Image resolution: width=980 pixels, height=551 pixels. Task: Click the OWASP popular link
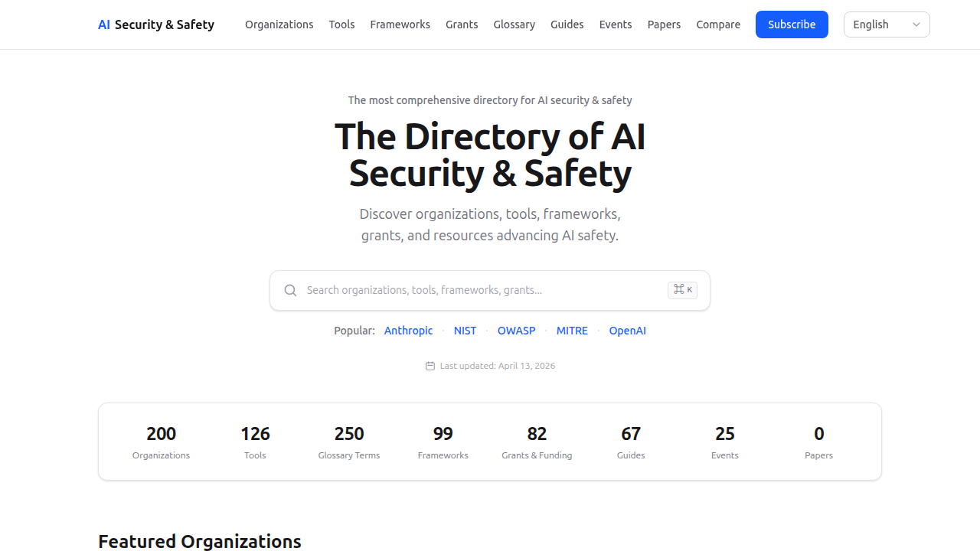coord(517,331)
